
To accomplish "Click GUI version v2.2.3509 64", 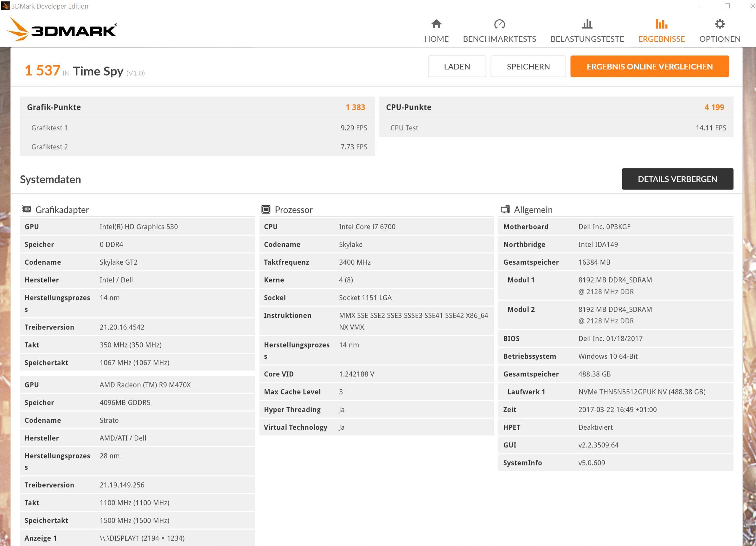I will [598, 445].
